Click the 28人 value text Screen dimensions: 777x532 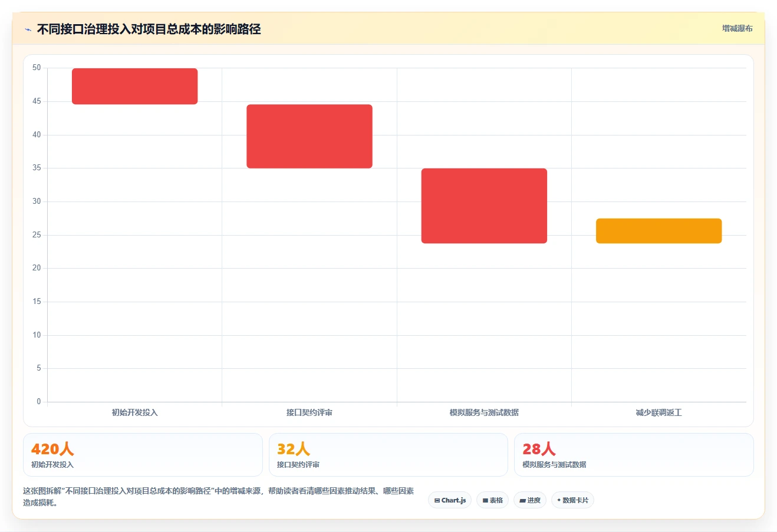[539, 449]
